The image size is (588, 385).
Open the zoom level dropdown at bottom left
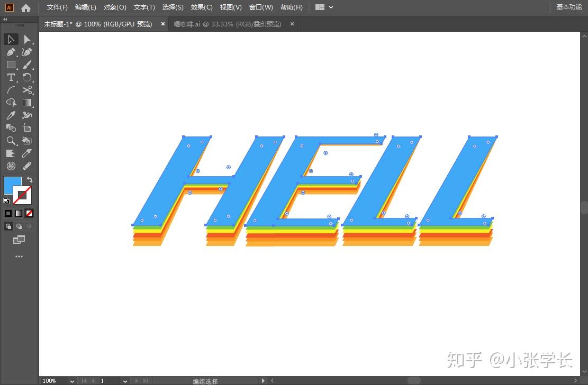pyautogui.click(x=71, y=381)
